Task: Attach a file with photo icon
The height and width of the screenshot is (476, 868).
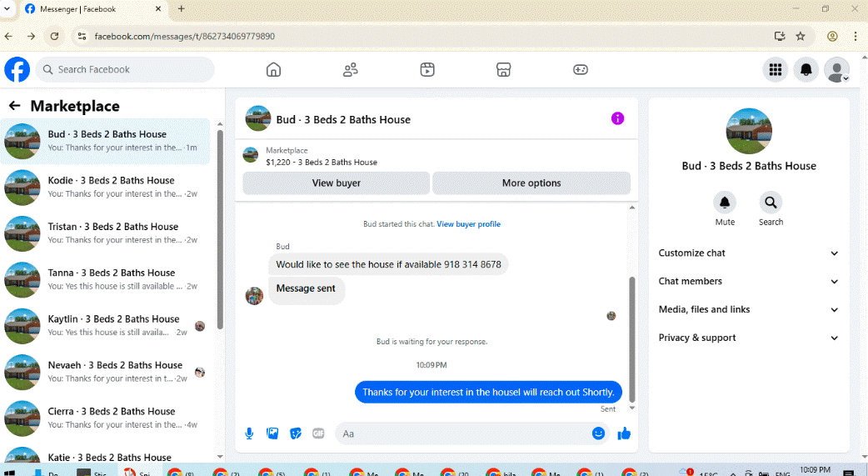Action: click(x=272, y=433)
